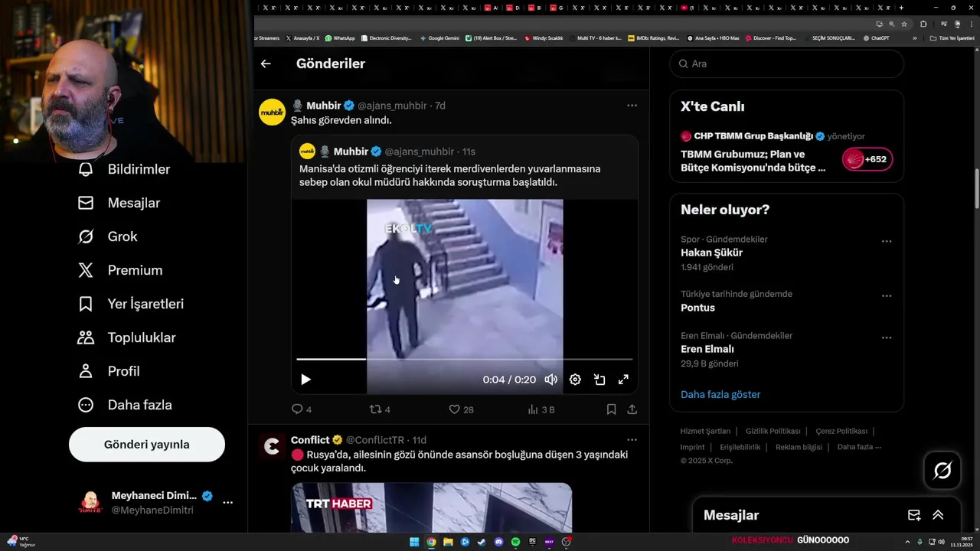Open options for Eren Elmalı trend

click(x=887, y=337)
